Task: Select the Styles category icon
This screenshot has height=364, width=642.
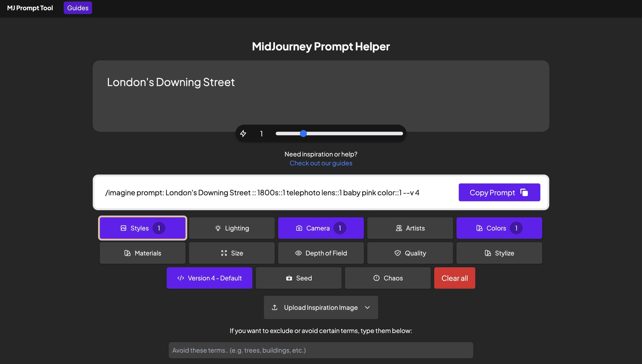Action: point(123,228)
